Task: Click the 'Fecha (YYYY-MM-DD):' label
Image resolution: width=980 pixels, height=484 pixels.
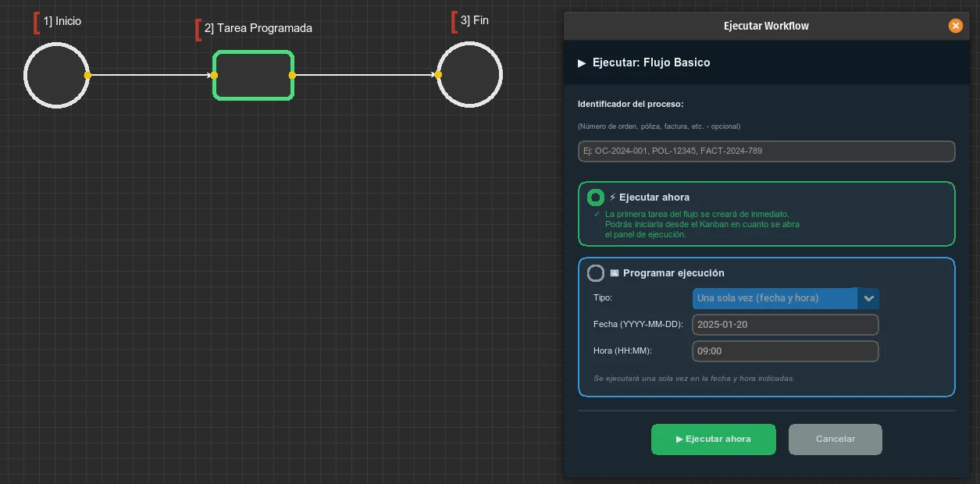Action: coord(638,325)
